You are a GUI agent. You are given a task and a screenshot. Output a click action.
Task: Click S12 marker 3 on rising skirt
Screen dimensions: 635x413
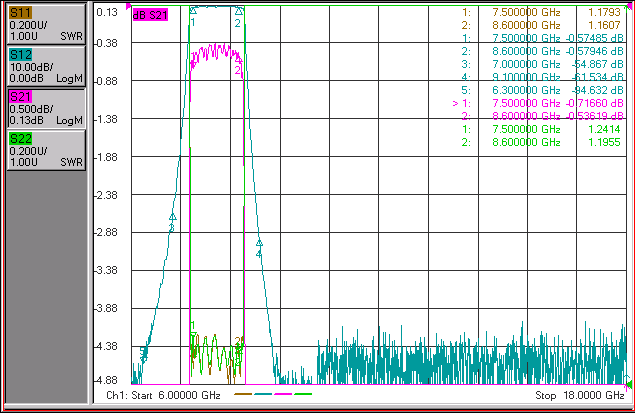tap(173, 217)
